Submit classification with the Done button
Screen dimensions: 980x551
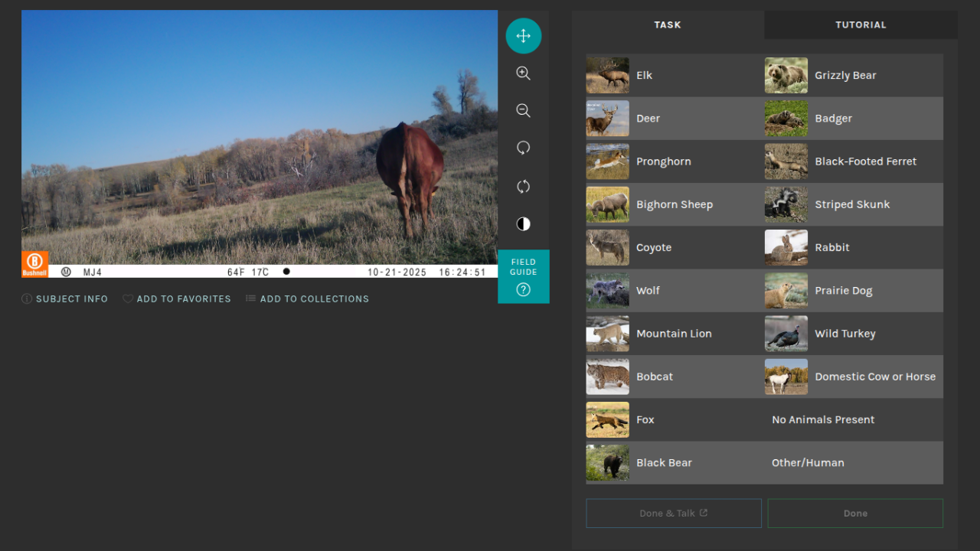[x=855, y=514]
